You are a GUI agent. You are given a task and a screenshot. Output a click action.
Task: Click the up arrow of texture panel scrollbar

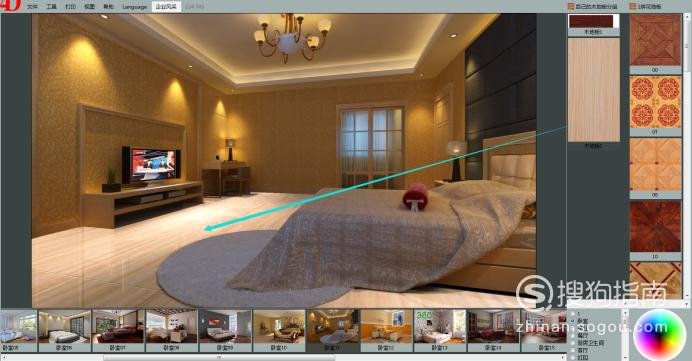(687, 17)
